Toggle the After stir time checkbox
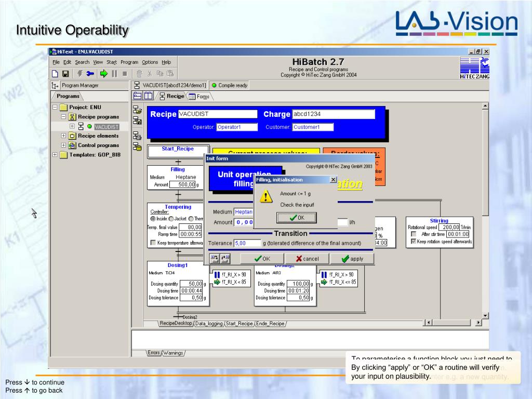Viewport: 532px width, 399px height. tap(414, 234)
